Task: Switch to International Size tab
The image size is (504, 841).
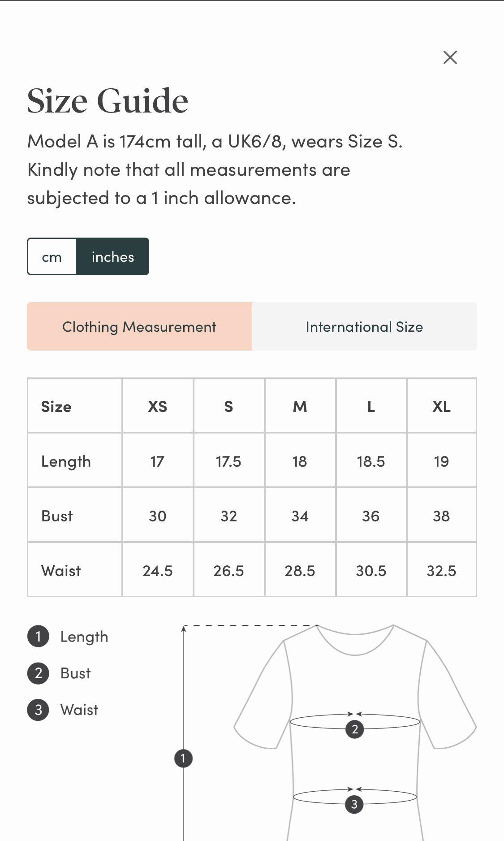Action: coord(364,326)
